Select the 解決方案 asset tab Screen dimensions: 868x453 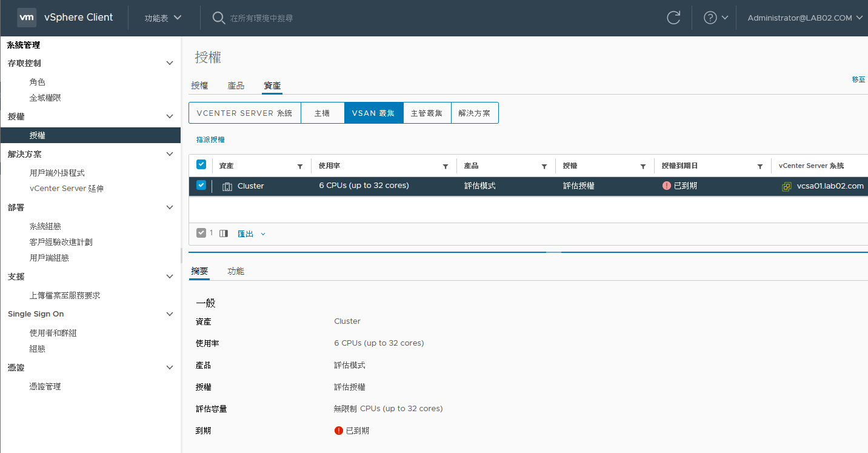coord(475,113)
